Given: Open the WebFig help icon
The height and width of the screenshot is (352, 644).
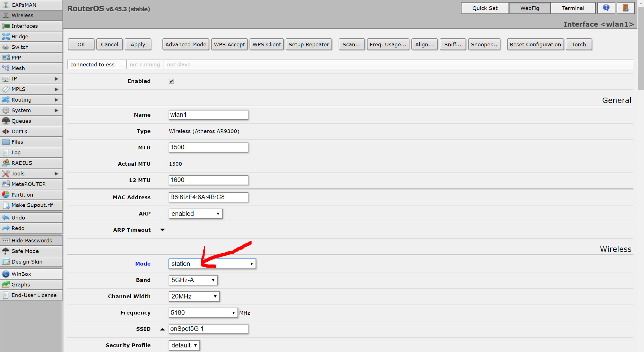Looking at the screenshot, I should (x=606, y=8).
